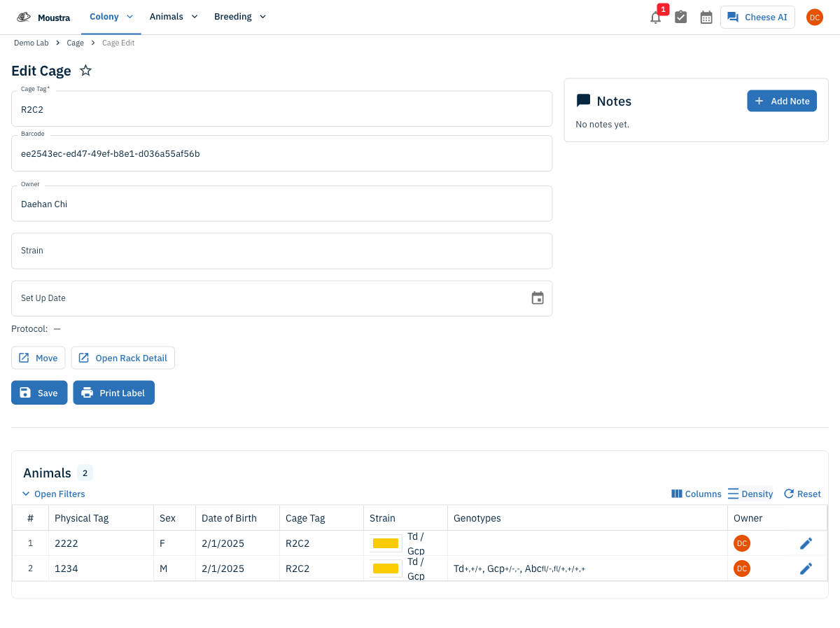Click Print Label
Image resolution: width=840 pixels, height=628 pixels.
pos(114,393)
